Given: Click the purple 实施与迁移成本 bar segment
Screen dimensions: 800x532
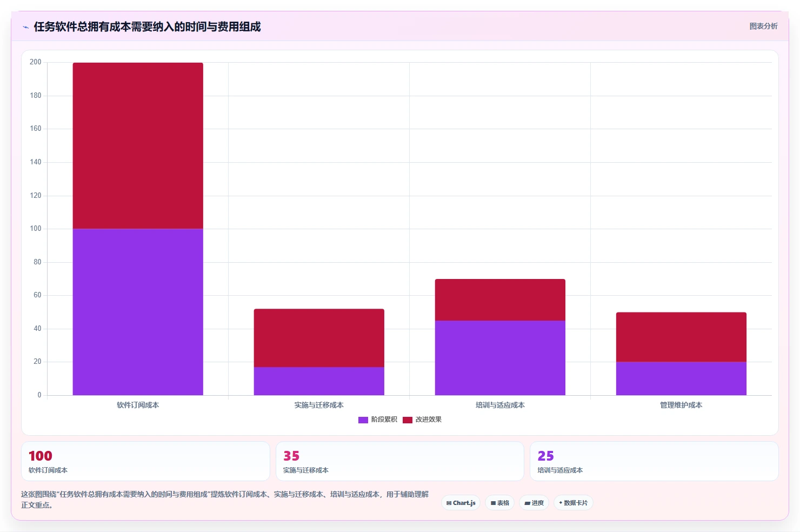Looking at the screenshot, I should click(x=319, y=381).
